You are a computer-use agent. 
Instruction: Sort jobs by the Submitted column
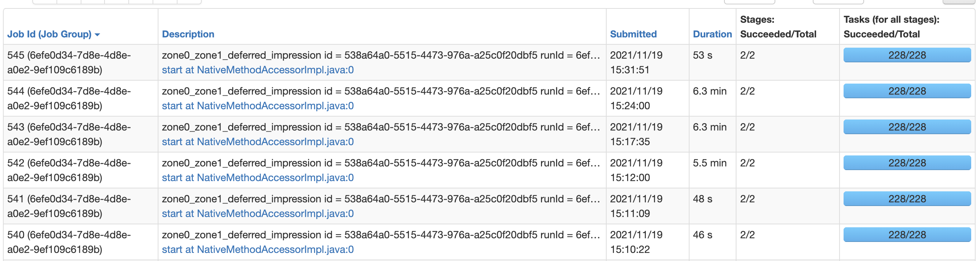point(633,34)
